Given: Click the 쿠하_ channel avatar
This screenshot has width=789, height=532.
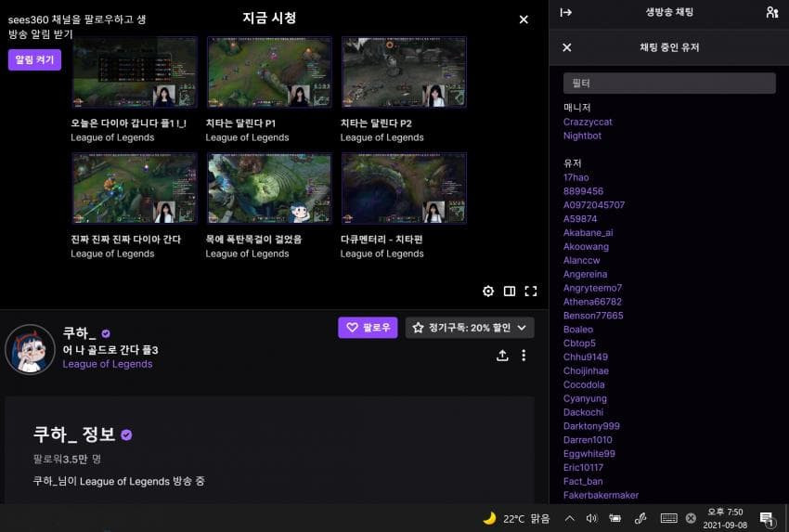Looking at the screenshot, I should point(30,349).
